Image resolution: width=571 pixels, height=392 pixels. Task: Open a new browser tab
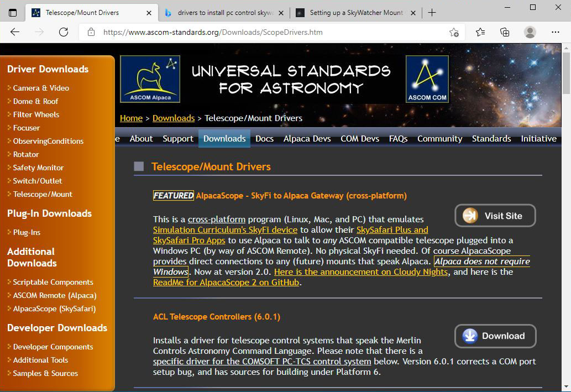[432, 13]
